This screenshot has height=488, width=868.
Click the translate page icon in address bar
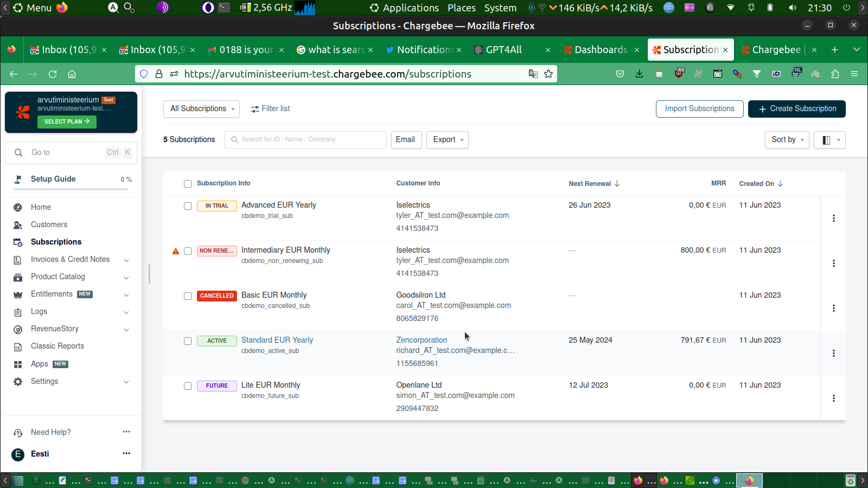point(533,74)
